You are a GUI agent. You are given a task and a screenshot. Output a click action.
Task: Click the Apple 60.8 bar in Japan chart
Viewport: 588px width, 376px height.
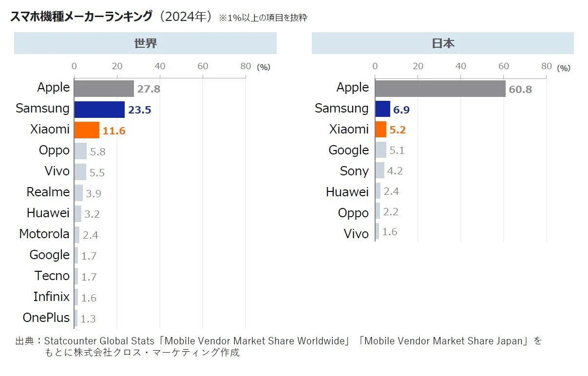coord(440,89)
